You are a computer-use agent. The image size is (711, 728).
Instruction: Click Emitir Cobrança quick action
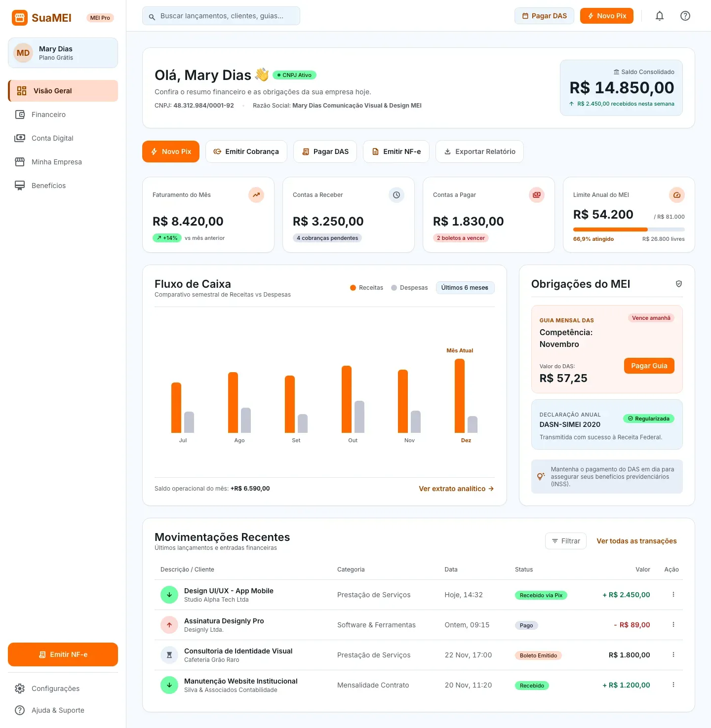pos(246,152)
